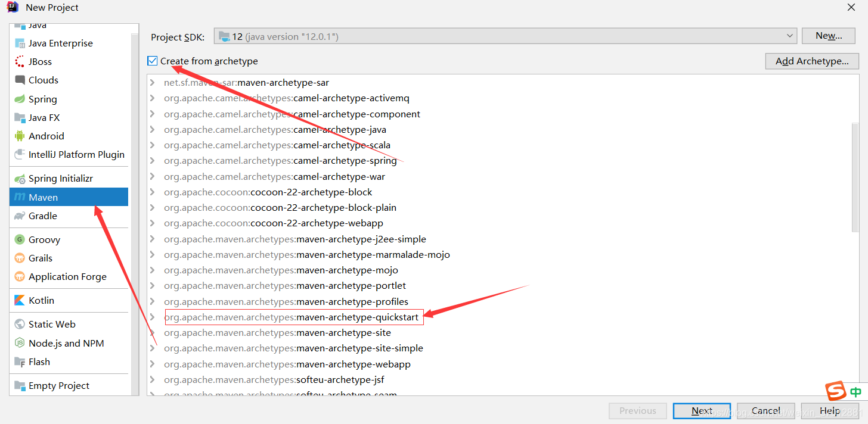This screenshot has height=424, width=868.
Task: Click the IntelliJ IDEA title bar icon
Action: pyautogui.click(x=13, y=7)
